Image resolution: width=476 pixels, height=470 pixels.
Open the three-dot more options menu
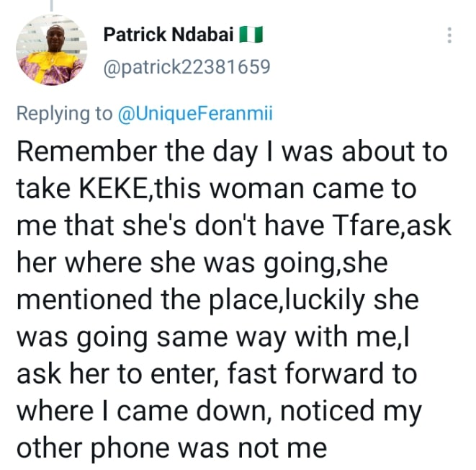[449, 35]
